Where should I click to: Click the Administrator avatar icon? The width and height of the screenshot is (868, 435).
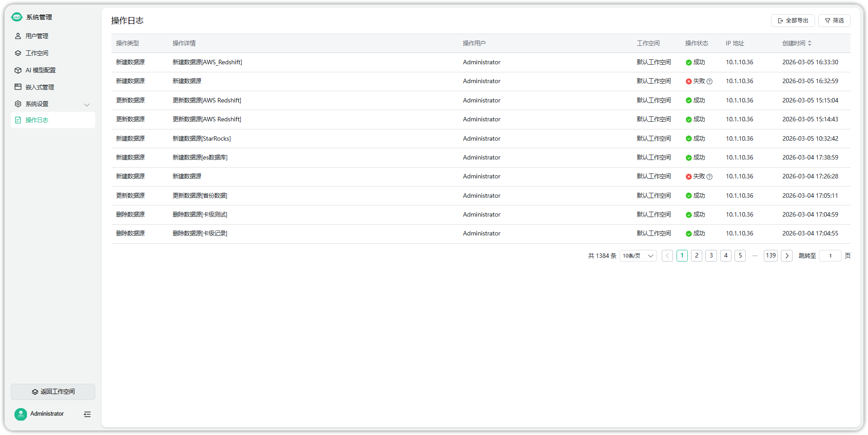pyautogui.click(x=21, y=414)
